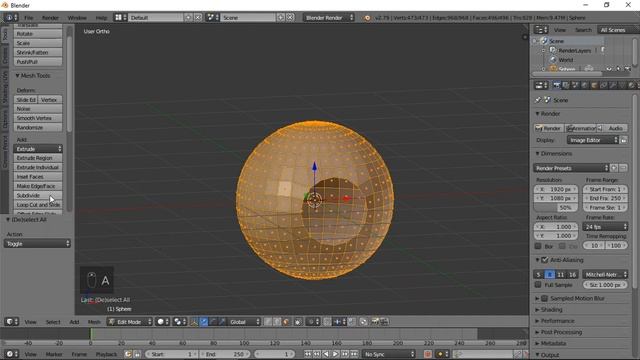Select the rotate manipulator icon
The height and width of the screenshot is (360, 640).
tap(213, 322)
